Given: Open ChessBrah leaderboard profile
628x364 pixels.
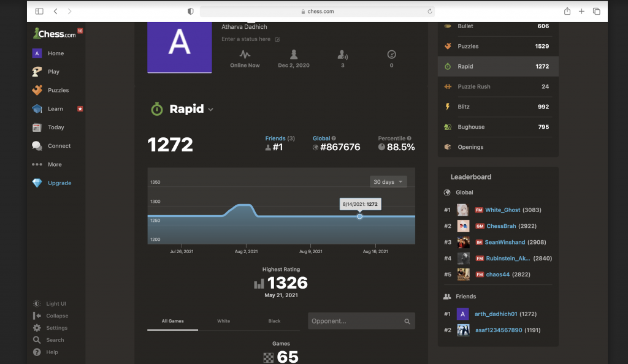Looking at the screenshot, I should point(501,226).
